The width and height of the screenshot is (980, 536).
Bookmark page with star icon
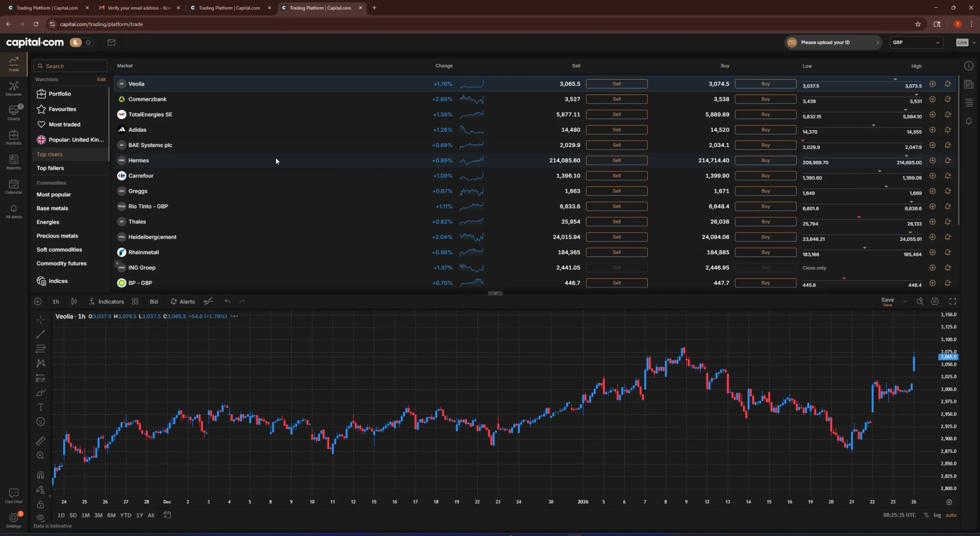tap(918, 24)
